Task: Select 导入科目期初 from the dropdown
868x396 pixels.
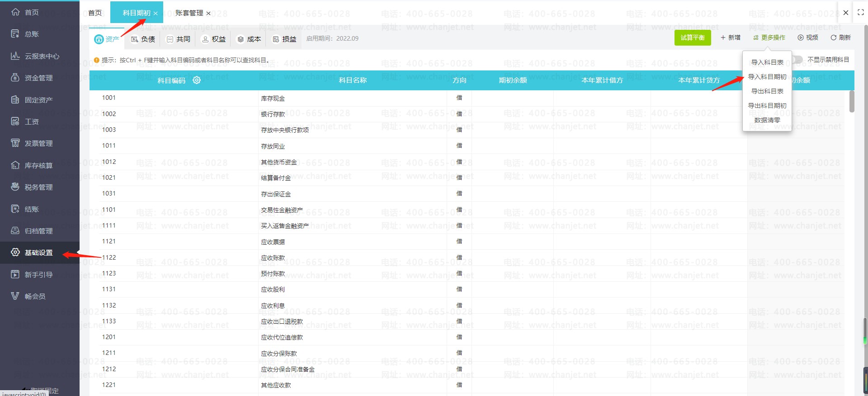Action: coord(767,77)
